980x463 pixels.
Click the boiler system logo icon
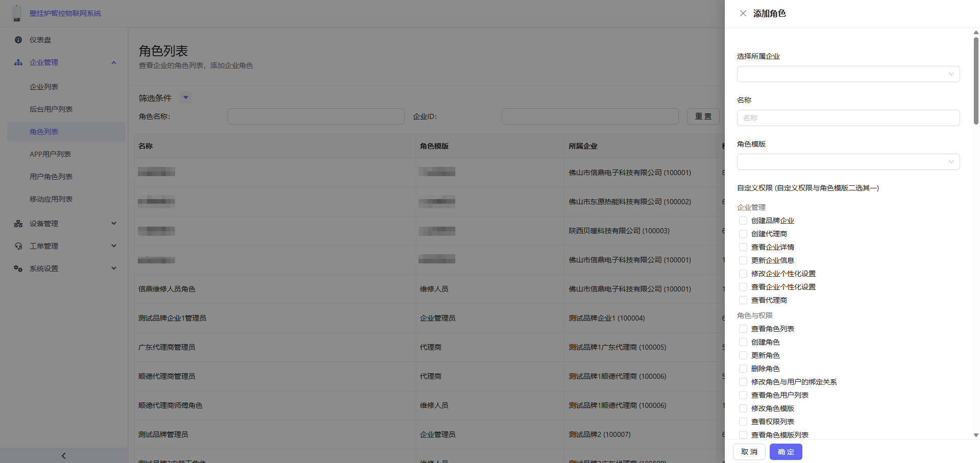pyautogui.click(x=17, y=13)
